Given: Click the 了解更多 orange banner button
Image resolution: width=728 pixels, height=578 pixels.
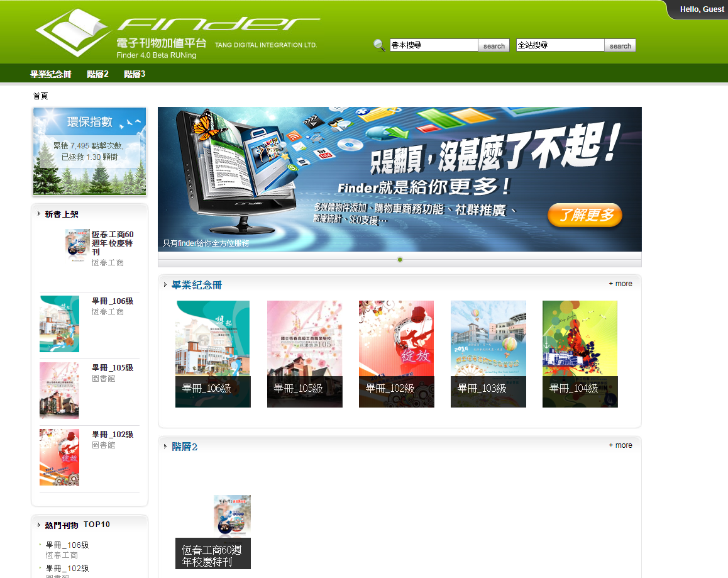Looking at the screenshot, I should 585,215.
